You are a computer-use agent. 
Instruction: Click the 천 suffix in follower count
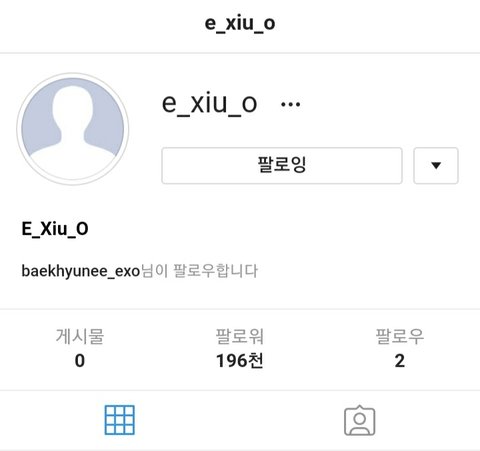coord(256,361)
